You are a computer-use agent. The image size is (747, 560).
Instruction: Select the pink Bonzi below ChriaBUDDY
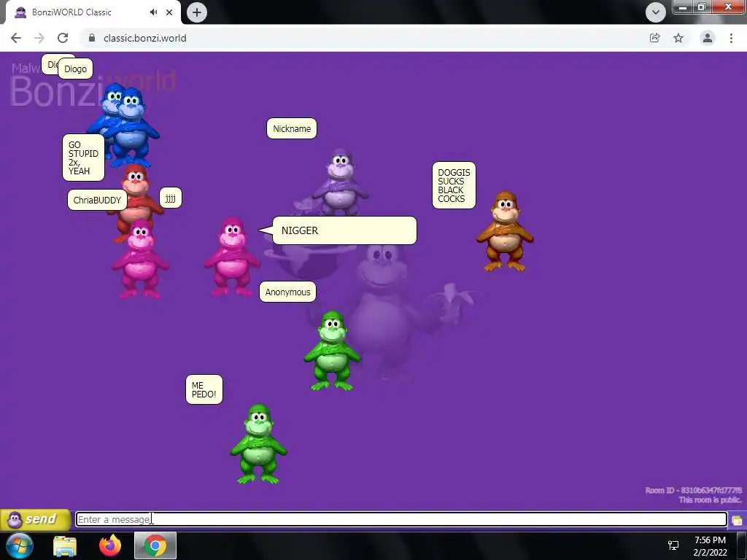click(x=140, y=260)
